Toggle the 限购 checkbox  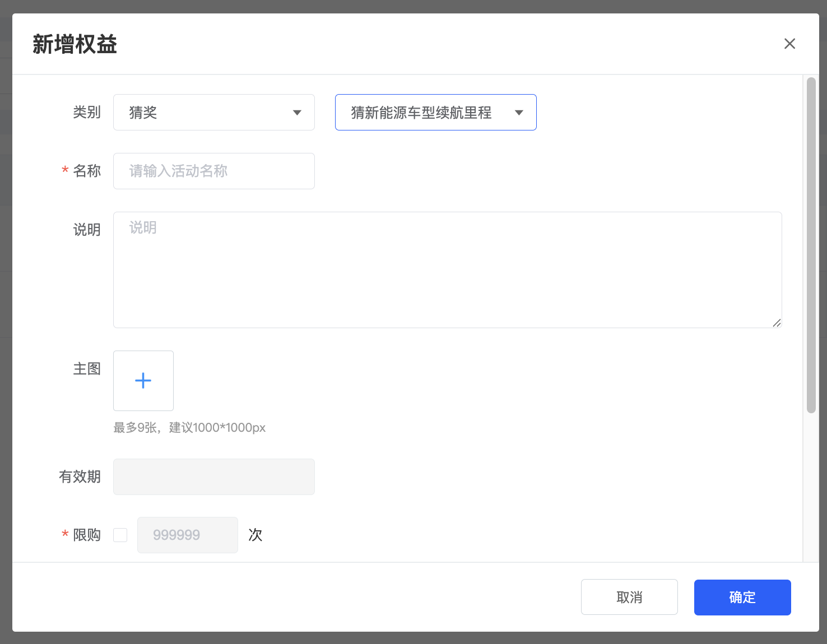click(x=120, y=535)
